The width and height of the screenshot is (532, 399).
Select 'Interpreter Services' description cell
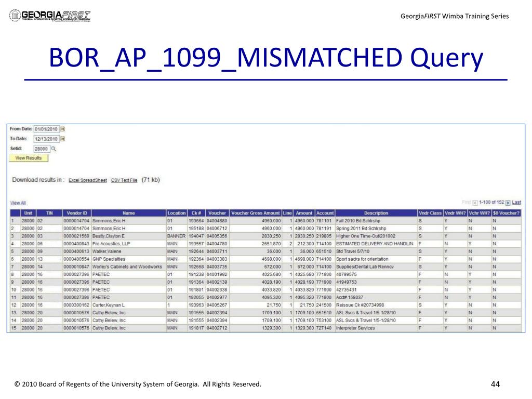point(376,328)
